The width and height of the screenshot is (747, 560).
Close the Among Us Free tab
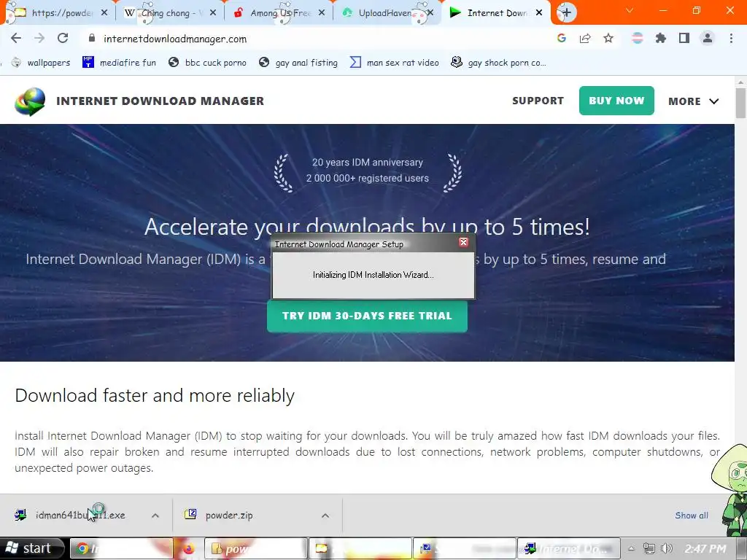point(322,13)
